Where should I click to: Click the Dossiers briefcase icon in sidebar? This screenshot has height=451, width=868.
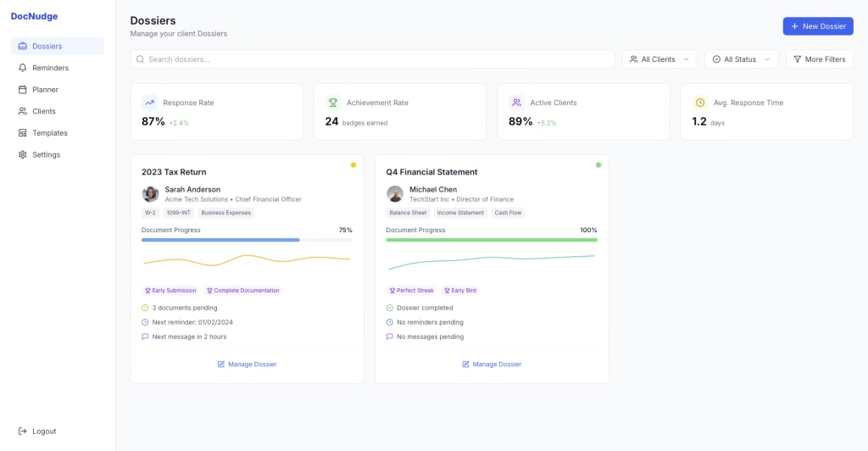tap(23, 46)
